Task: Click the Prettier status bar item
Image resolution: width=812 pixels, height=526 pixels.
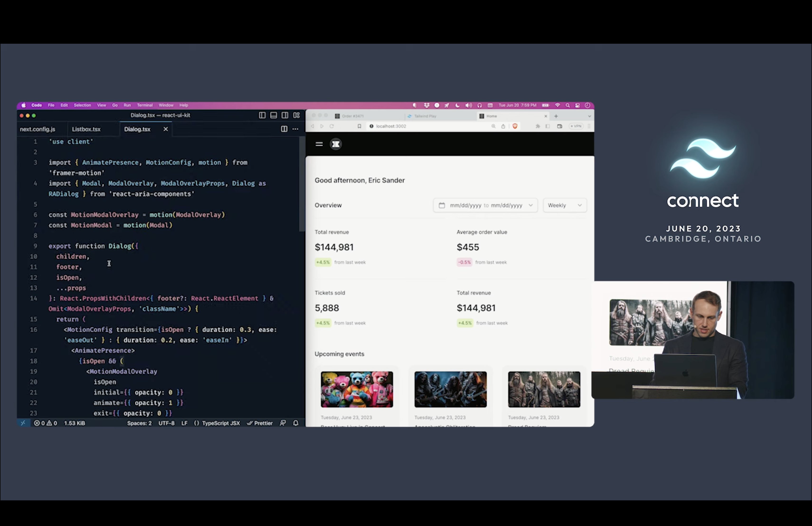Action: pos(260,423)
